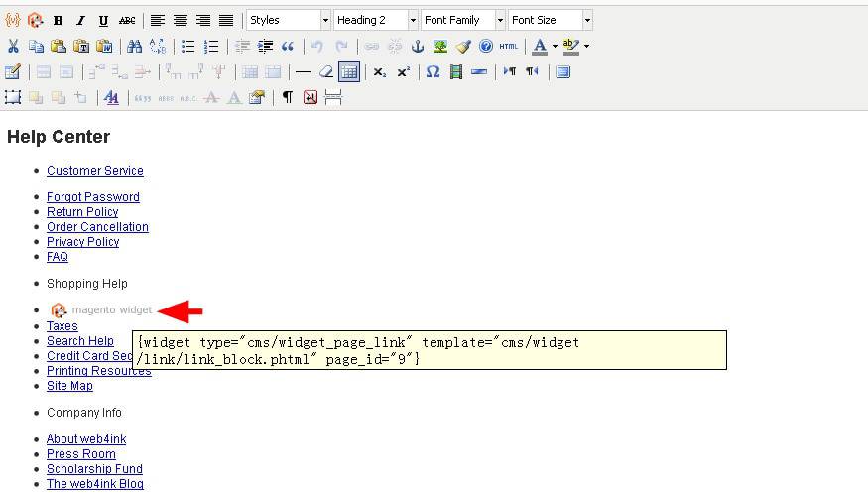The width and height of the screenshot is (868, 493).
Task: Click the Find binoculars icon
Action: (x=134, y=46)
